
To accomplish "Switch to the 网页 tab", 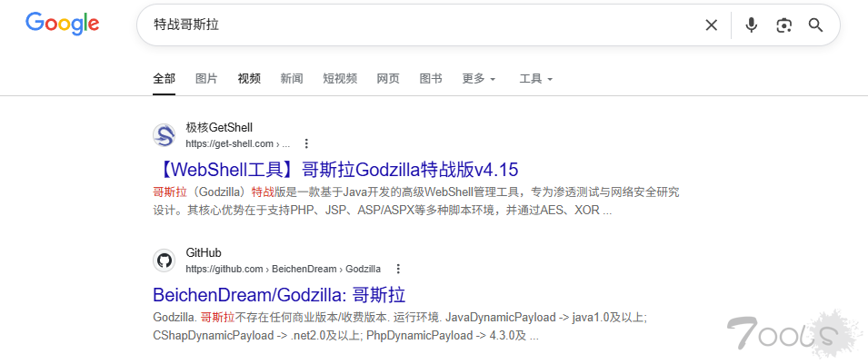I will point(388,79).
